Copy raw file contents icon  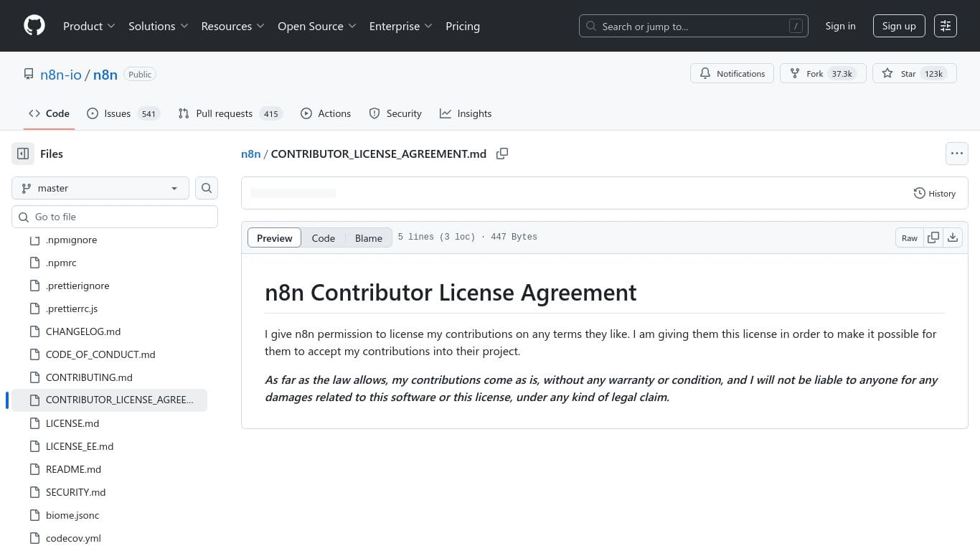pos(933,237)
